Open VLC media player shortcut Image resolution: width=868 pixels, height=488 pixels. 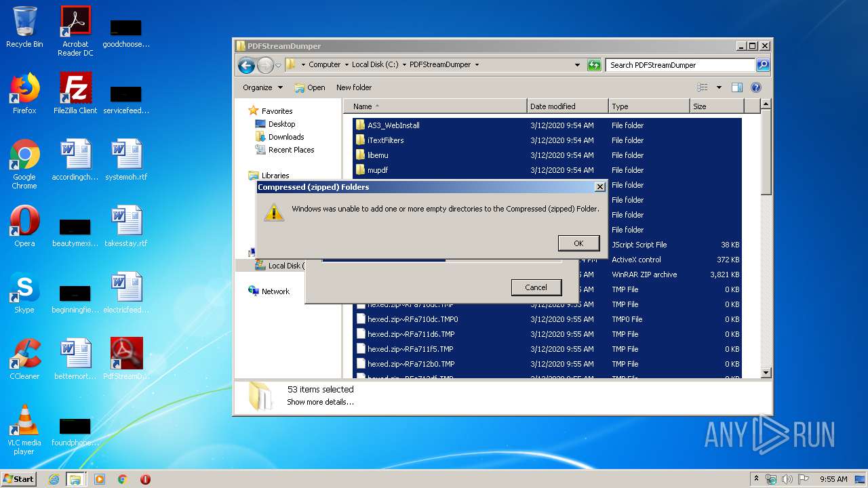pos(24,430)
